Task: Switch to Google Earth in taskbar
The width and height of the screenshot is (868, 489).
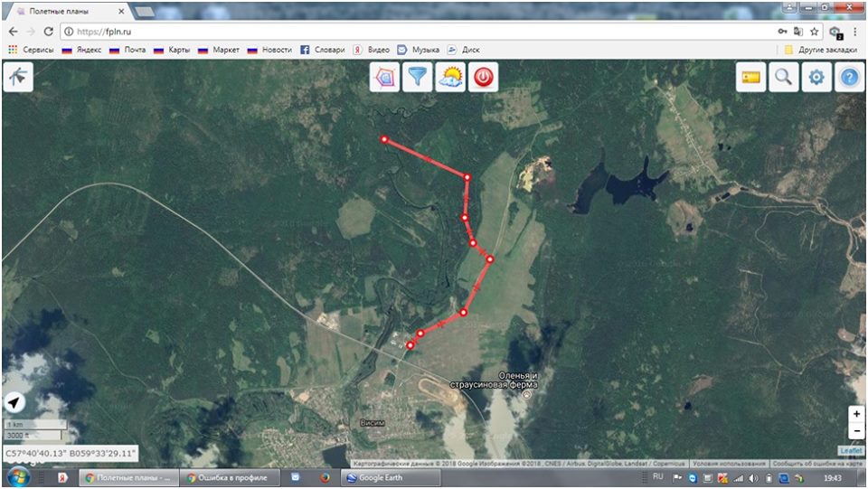Action: pos(380,477)
